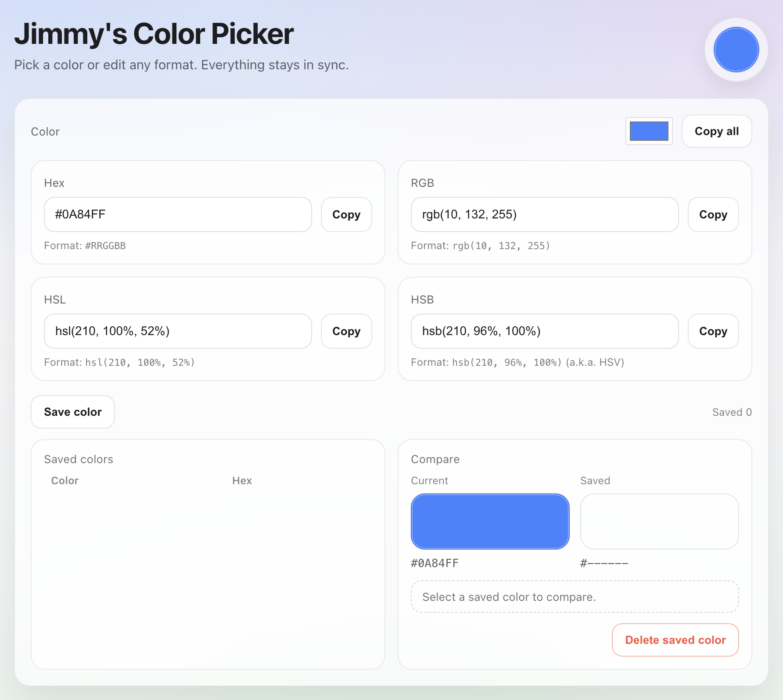The width and height of the screenshot is (783, 700).
Task: Click the 'Current' label in Compare
Action: [x=430, y=481]
